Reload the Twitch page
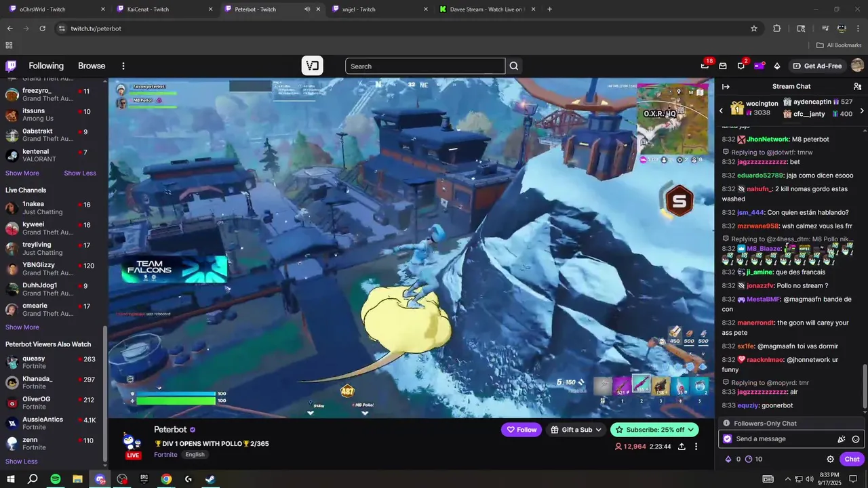This screenshot has width=868, height=488. (x=42, y=28)
